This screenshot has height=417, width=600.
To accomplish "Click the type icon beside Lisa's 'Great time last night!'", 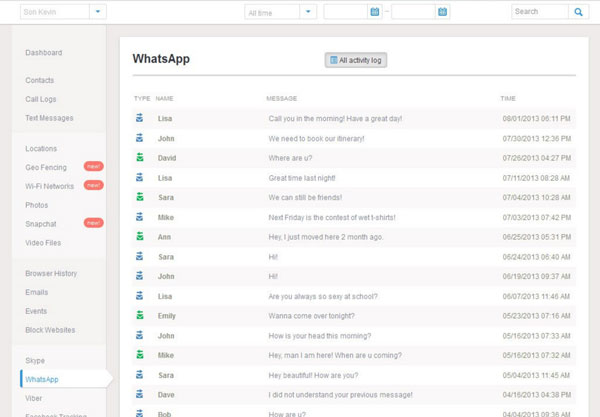I will pyautogui.click(x=140, y=177).
